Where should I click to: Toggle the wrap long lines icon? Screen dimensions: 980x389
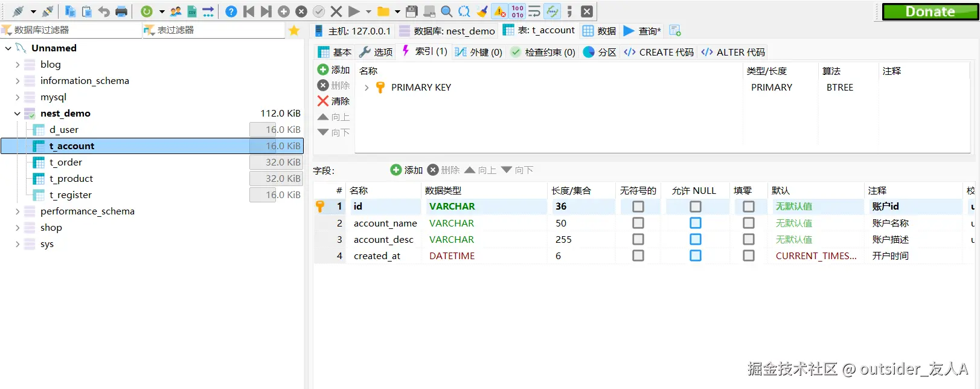click(534, 11)
